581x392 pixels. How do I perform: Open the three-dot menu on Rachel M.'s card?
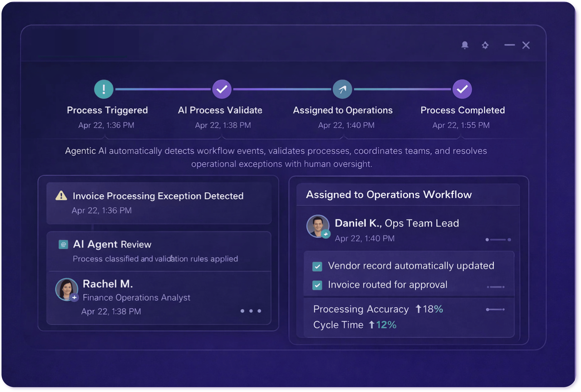(251, 311)
